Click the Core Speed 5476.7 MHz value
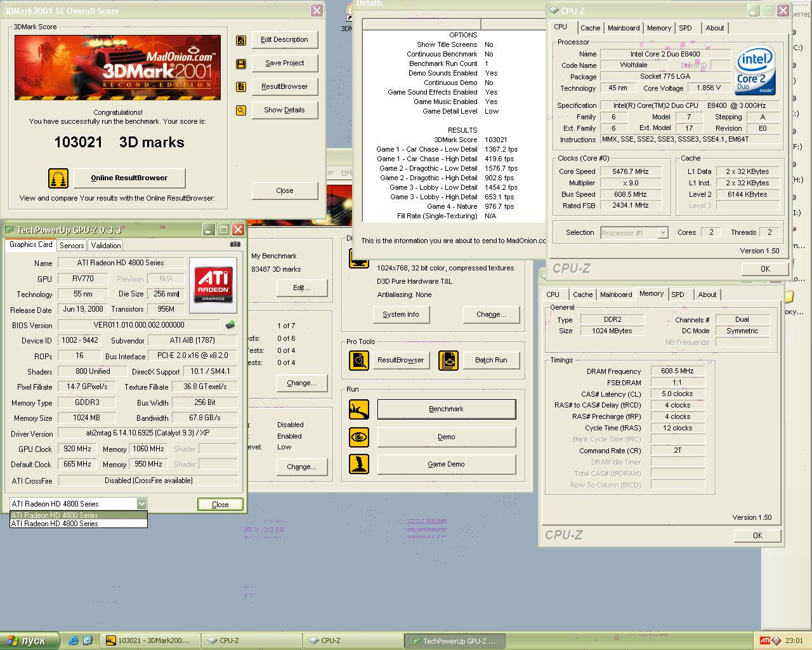 pos(630,171)
